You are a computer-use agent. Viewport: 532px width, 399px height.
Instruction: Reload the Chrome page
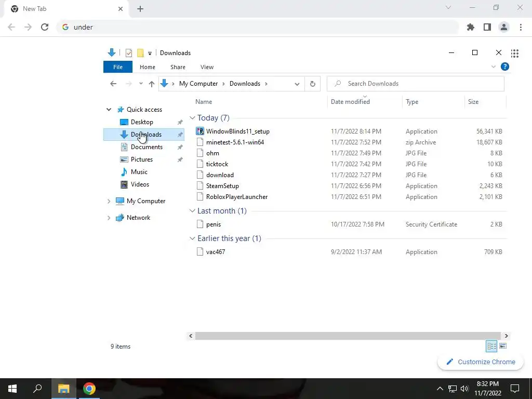[45, 27]
